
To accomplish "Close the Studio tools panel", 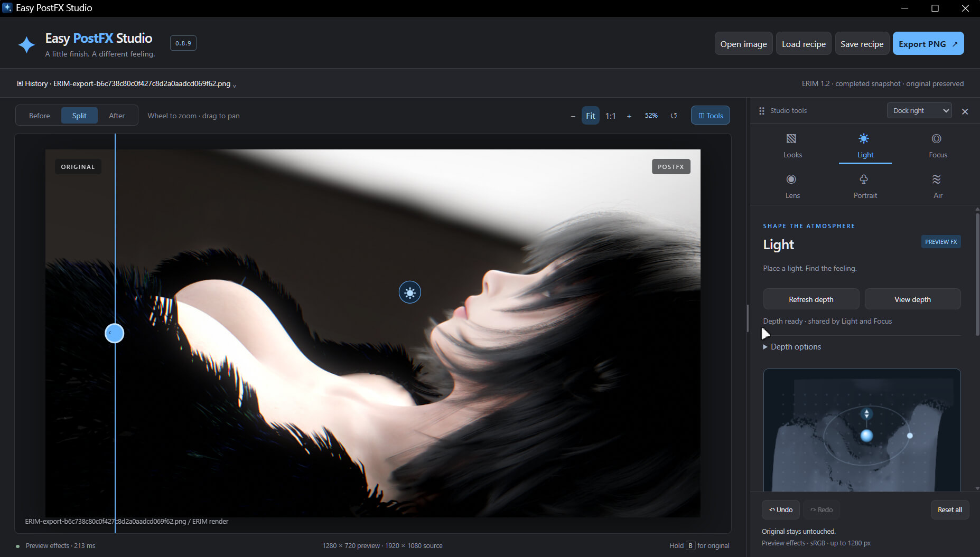I will tap(965, 111).
